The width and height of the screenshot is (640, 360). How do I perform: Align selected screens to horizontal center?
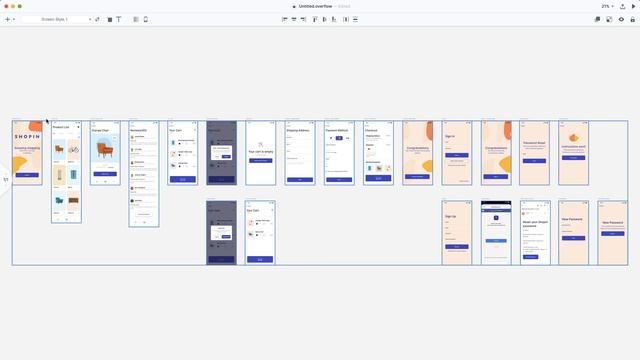pyautogui.click(x=294, y=19)
